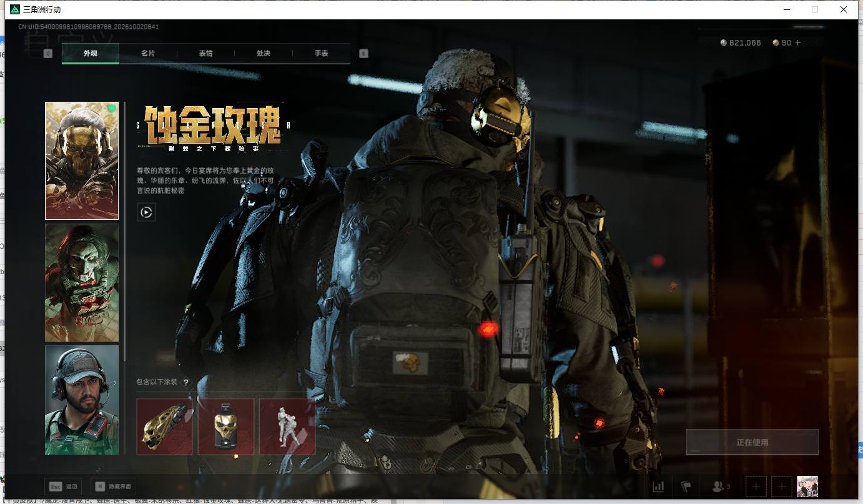Click the 包含以下涂装 label

point(157,382)
